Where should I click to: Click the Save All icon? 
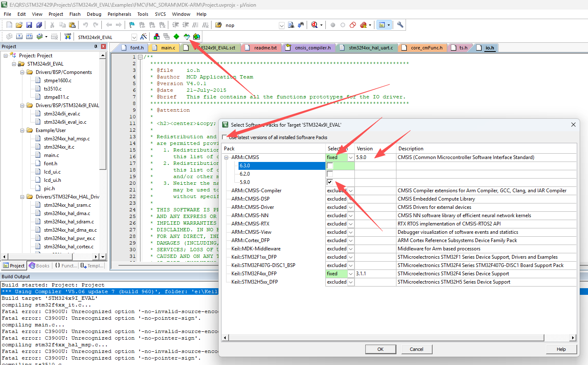39,25
